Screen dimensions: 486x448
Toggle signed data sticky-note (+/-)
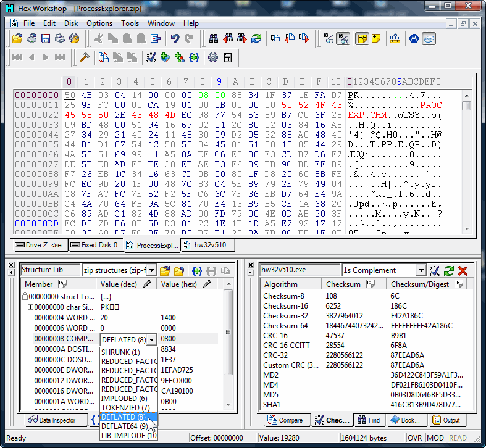362,39
